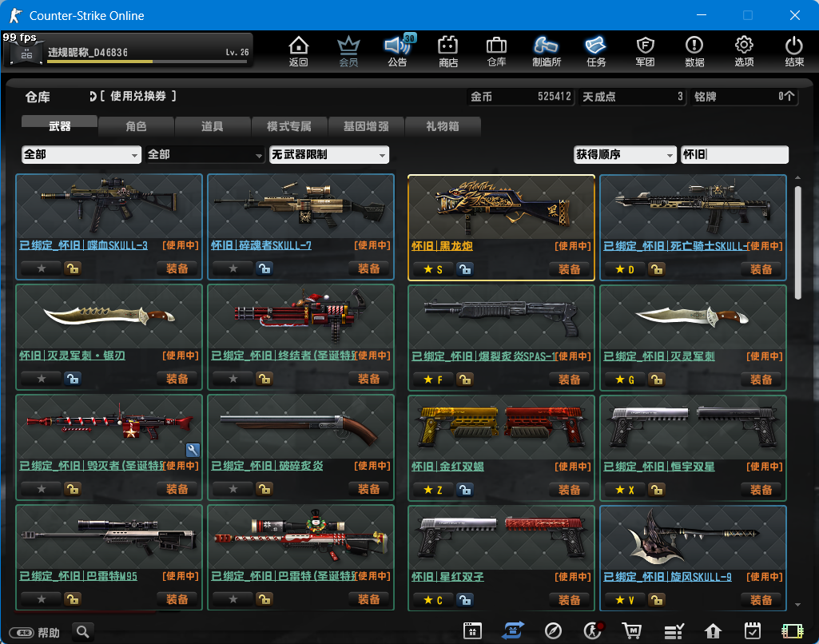819x644 pixels.
Task: Select the 武器 tab
Action: pos(60,126)
